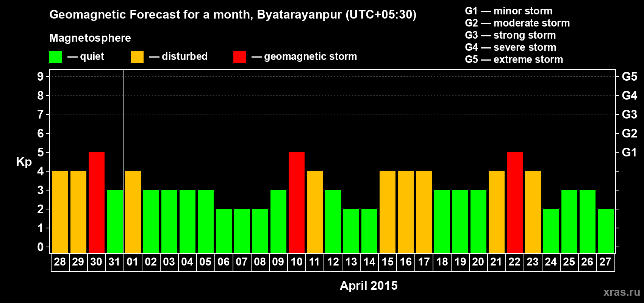Click date label 04 on the axis

pyautogui.click(x=187, y=262)
